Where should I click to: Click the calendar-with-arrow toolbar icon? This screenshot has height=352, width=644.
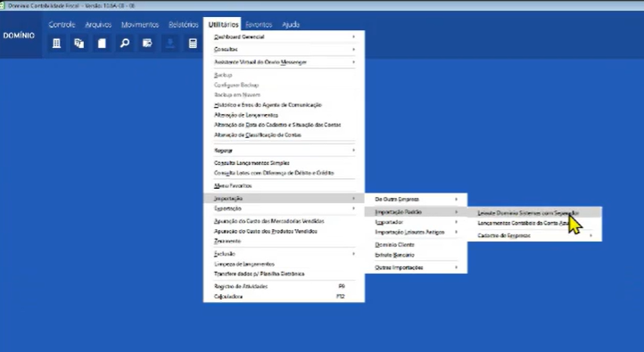click(x=147, y=43)
